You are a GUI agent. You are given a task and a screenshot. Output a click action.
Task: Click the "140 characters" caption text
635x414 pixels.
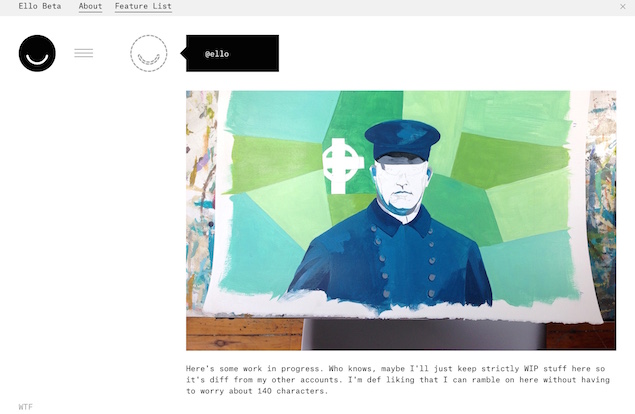[x=292, y=391]
